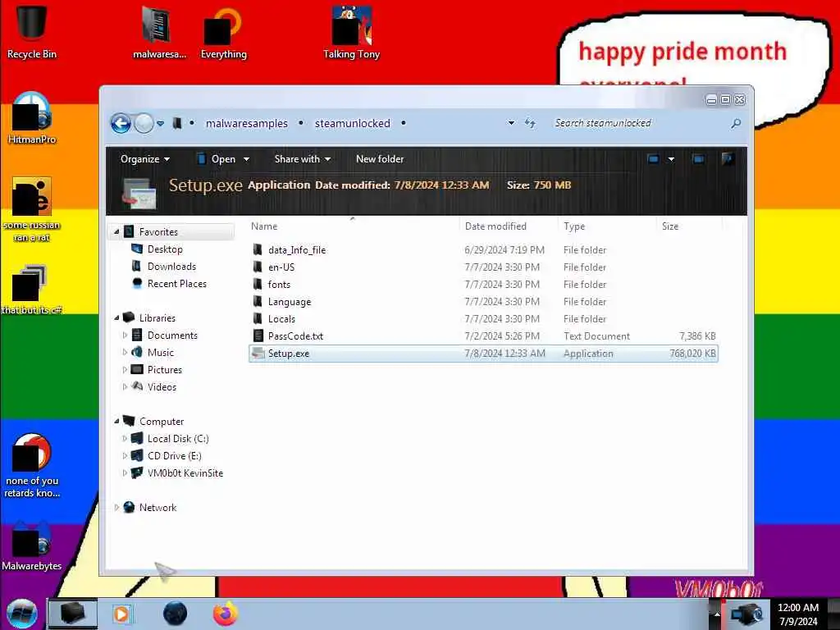Launch media player from taskbar
840x630 pixels.
[x=122, y=614]
